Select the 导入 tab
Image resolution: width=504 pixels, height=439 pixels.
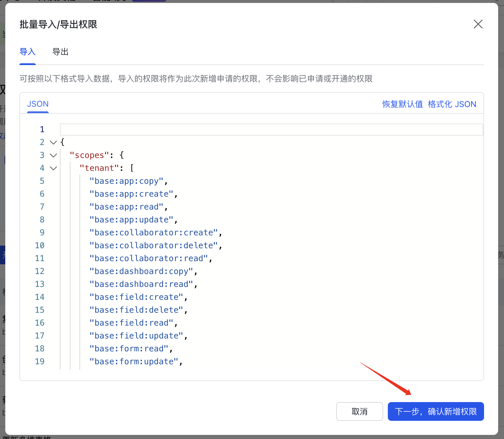point(27,52)
